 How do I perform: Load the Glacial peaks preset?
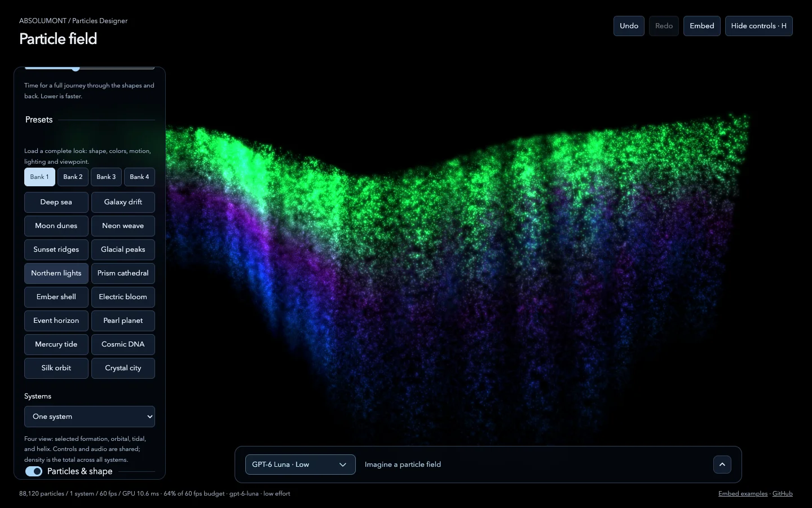tap(123, 249)
